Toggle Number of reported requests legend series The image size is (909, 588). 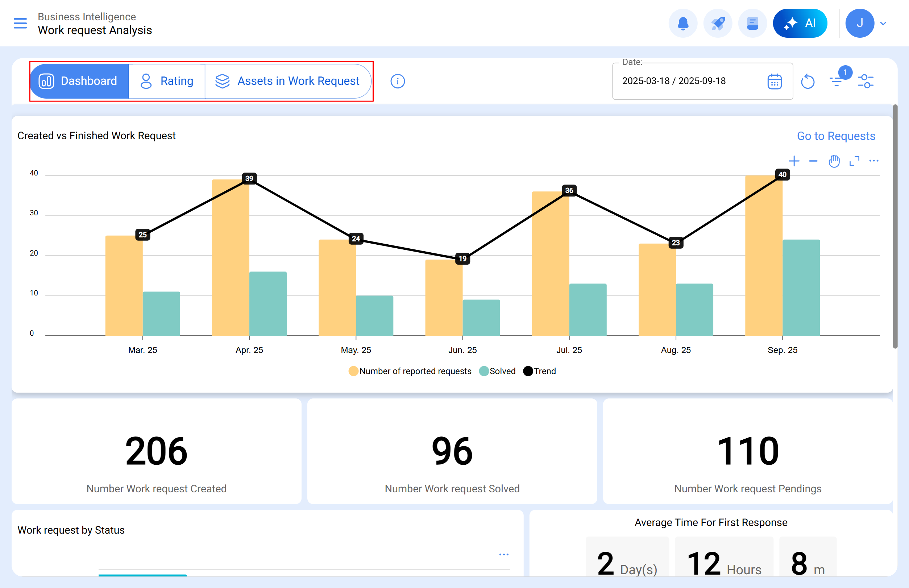click(410, 371)
